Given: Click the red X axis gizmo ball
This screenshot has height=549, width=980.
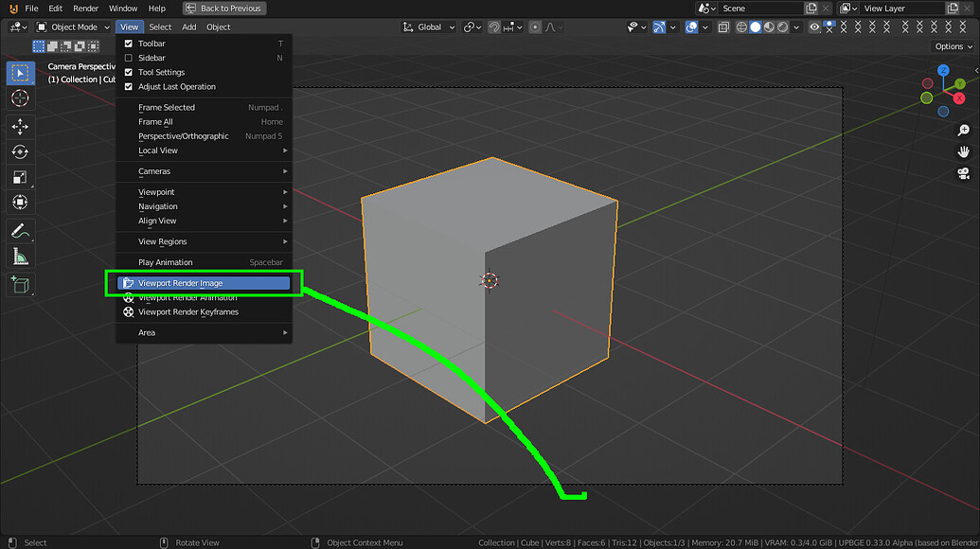Looking at the screenshot, I should (959, 98).
